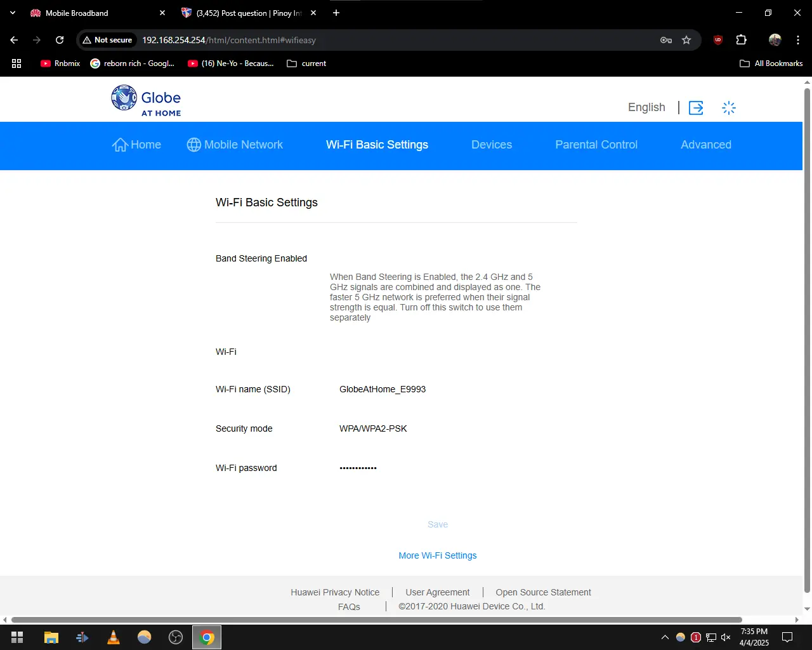
Task: Open the network tray icon
Action: [711, 637]
